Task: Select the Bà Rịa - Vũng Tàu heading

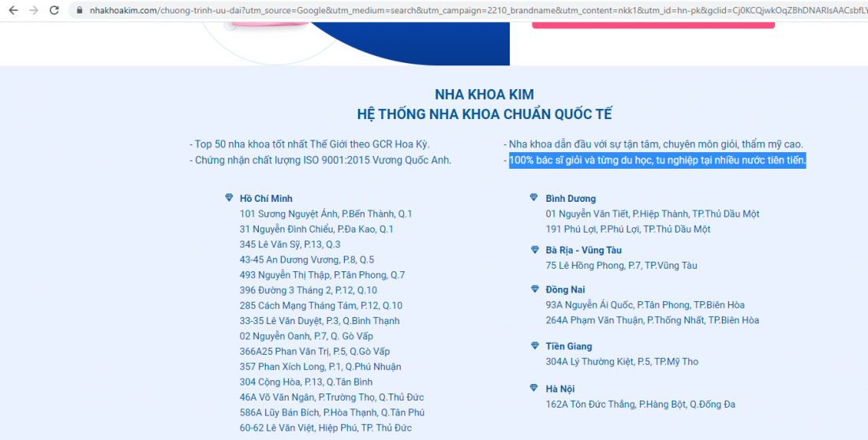Action: point(583,250)
